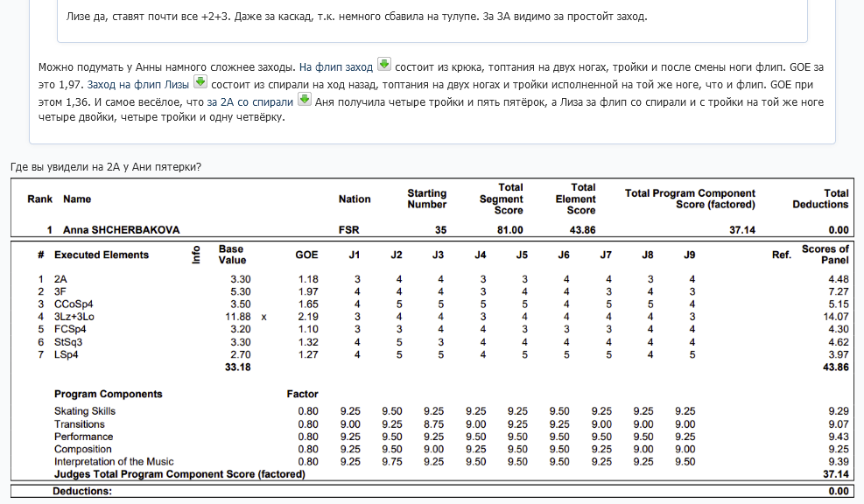The width and height of the screenshot is (864, 504).
Task: Click the StSq3 element label
Action: pos(68,342)
